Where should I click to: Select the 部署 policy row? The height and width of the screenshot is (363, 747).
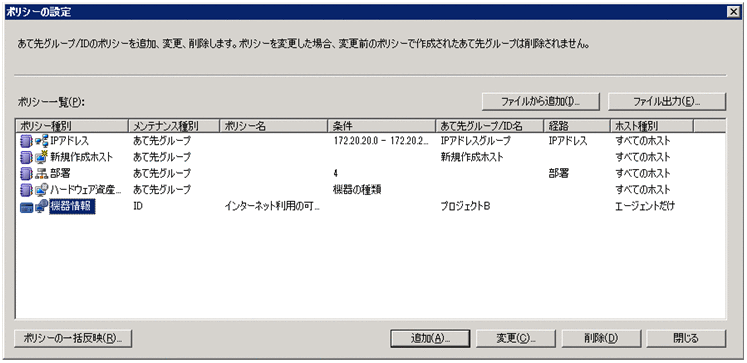pos(370,173)
